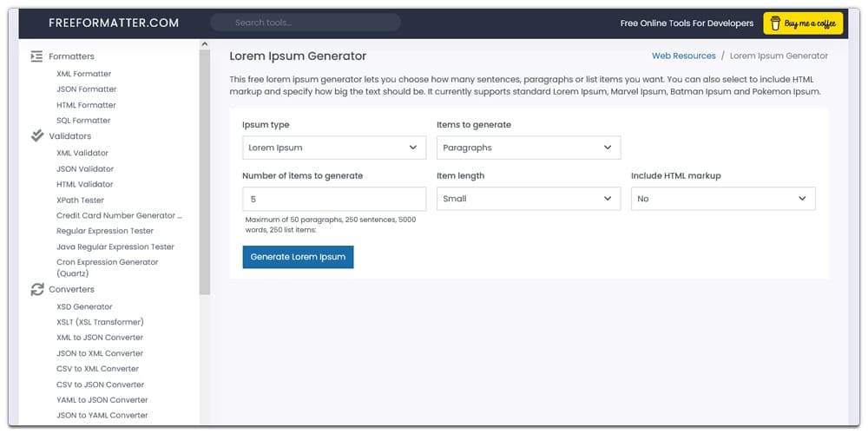Click the FREEFORMATTER.COM logo

114,23
